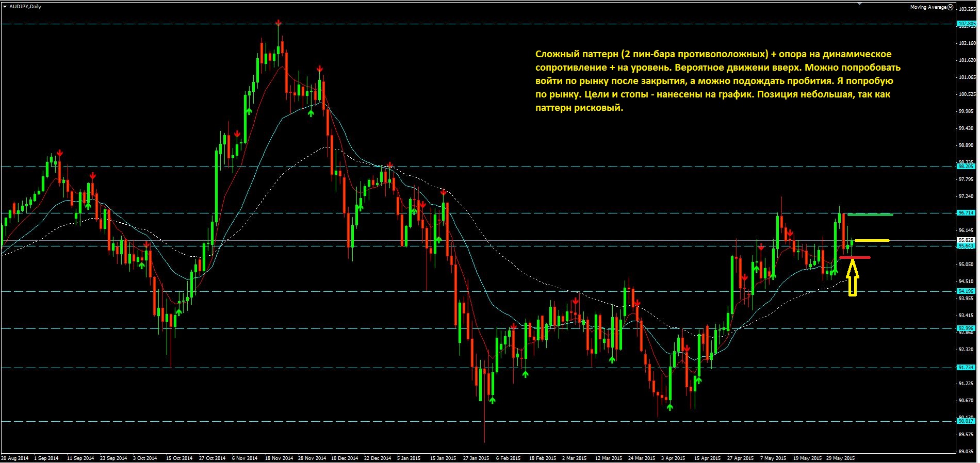Click the cyan 92.996 price level label

(967, 328)
